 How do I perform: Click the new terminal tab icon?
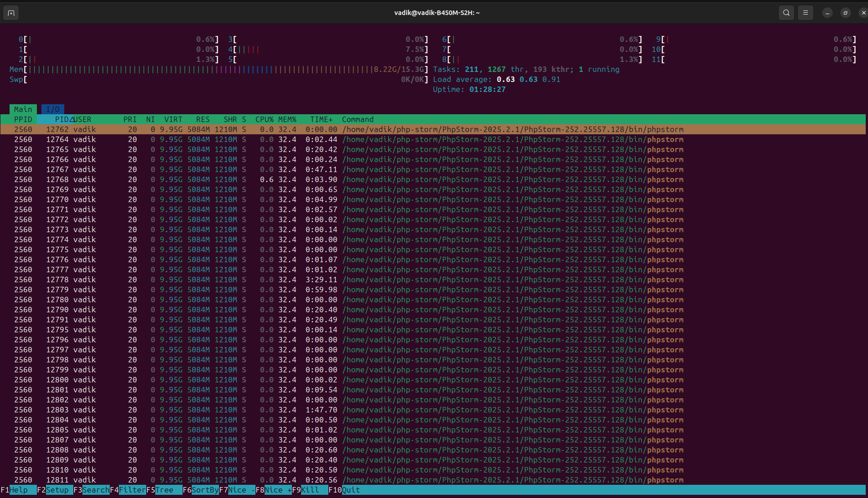[11, 13]
